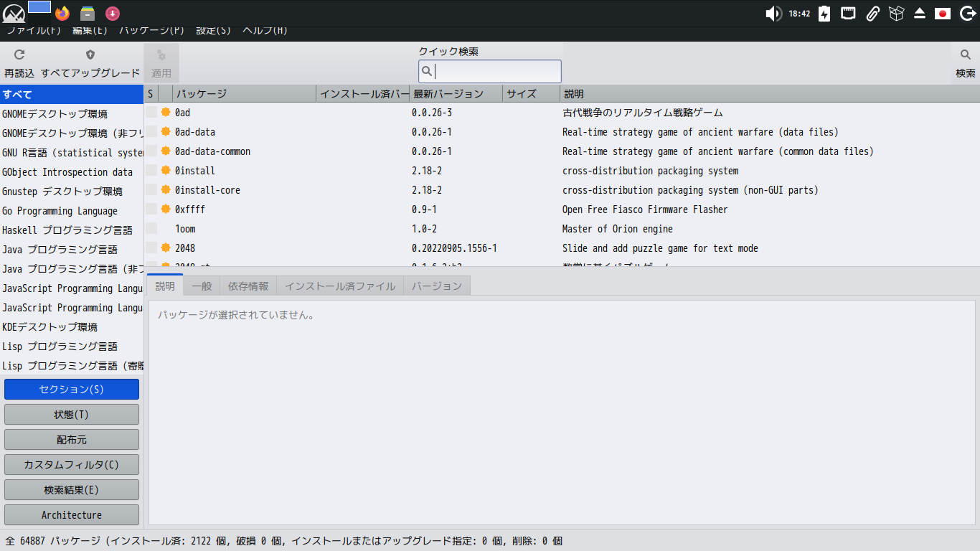Toggle the status checkbox for 0ad
Viewport: 980px width, 551px height.
pyautogui.click(x=151, y=113)
